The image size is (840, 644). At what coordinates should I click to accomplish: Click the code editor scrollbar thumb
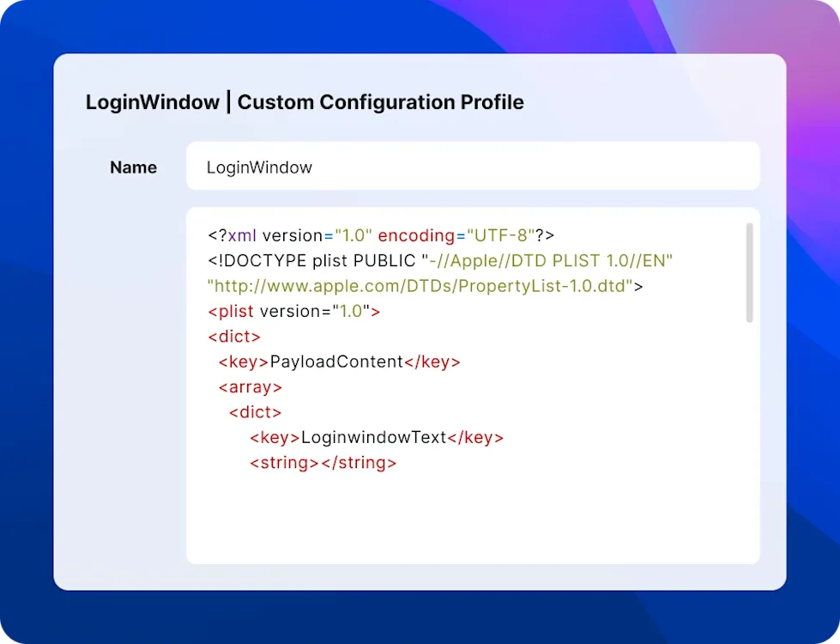pyautogui.click(x=749, y=273)
